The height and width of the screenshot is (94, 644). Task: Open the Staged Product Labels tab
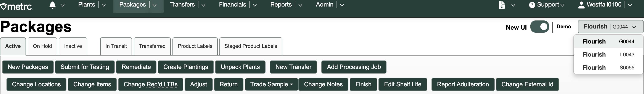click(251, 46)
